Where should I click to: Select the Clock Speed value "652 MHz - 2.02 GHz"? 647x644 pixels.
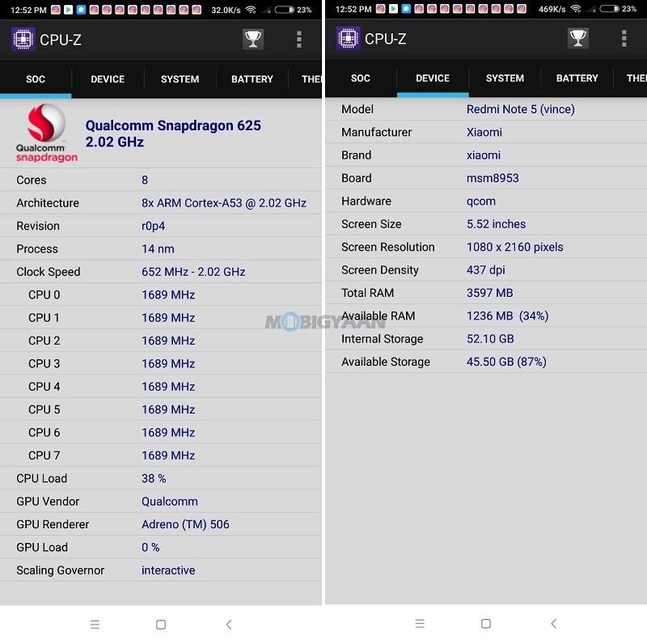[193, 272]
